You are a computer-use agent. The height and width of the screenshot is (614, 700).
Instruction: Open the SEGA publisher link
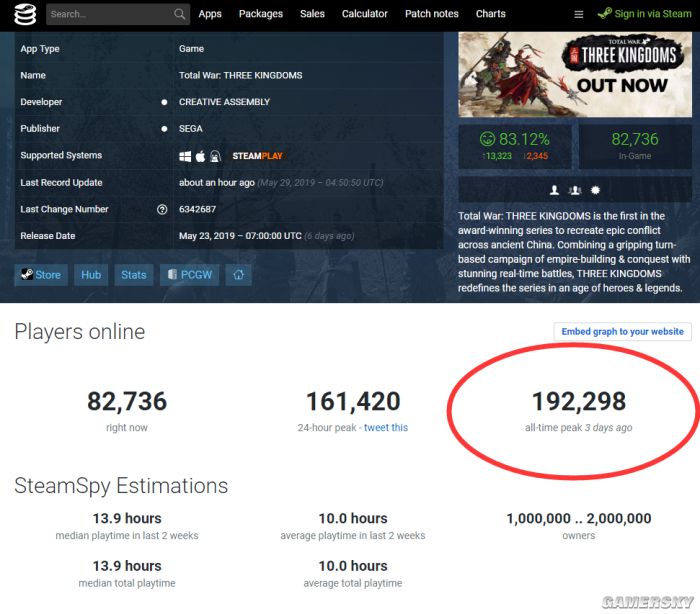191,129
